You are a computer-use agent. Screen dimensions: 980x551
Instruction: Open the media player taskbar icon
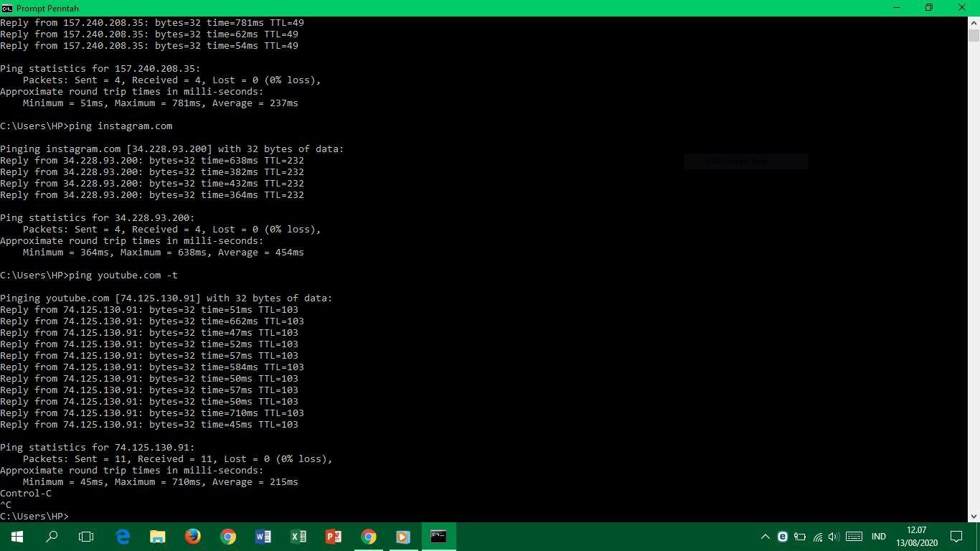(403, 537)
